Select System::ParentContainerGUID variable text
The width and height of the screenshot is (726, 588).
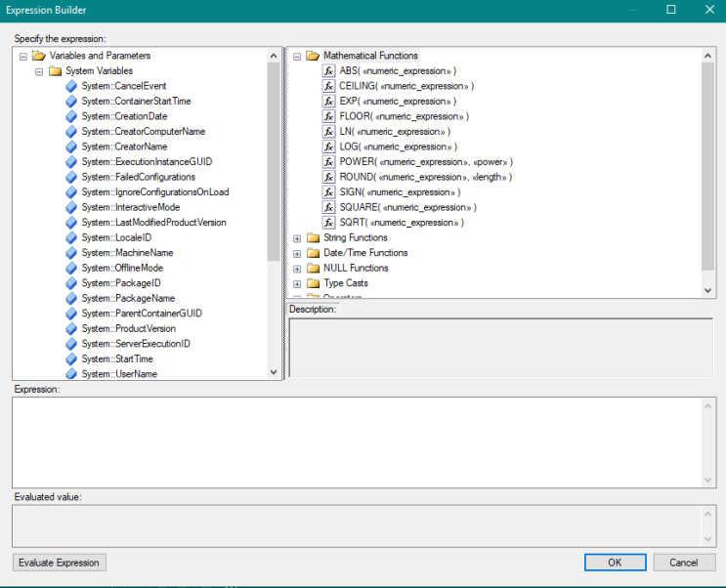(142, 314)
